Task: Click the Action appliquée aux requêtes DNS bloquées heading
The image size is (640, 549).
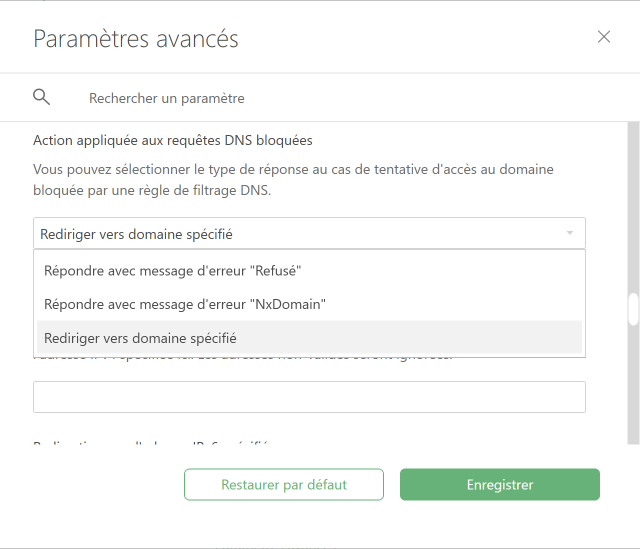Action: [x=173, y=140]
